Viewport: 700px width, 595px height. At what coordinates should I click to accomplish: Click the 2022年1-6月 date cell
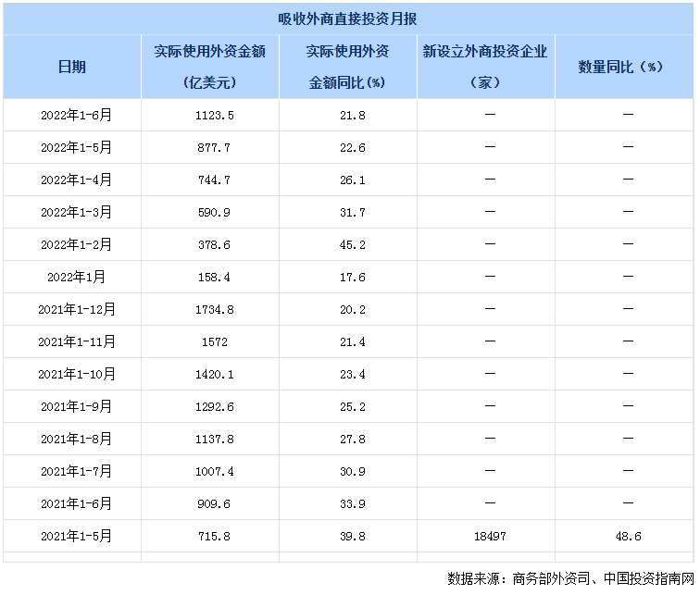click(x=76, y=115)
